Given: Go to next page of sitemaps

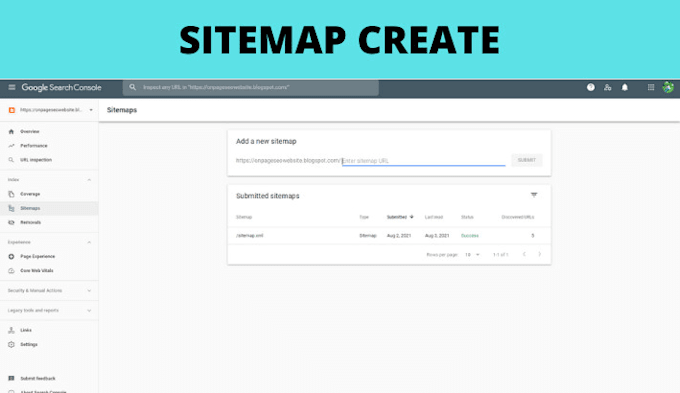Looking at the screenshot, I should [x=539, y=254].
